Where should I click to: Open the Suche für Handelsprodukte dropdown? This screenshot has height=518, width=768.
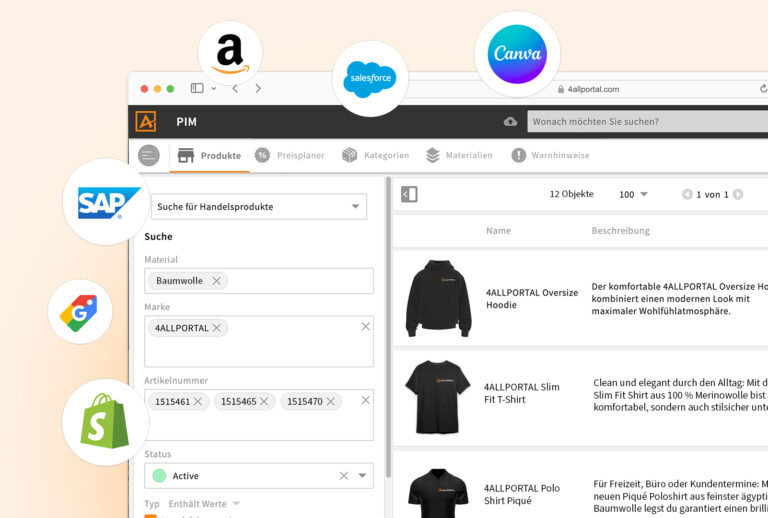[355, 207]
